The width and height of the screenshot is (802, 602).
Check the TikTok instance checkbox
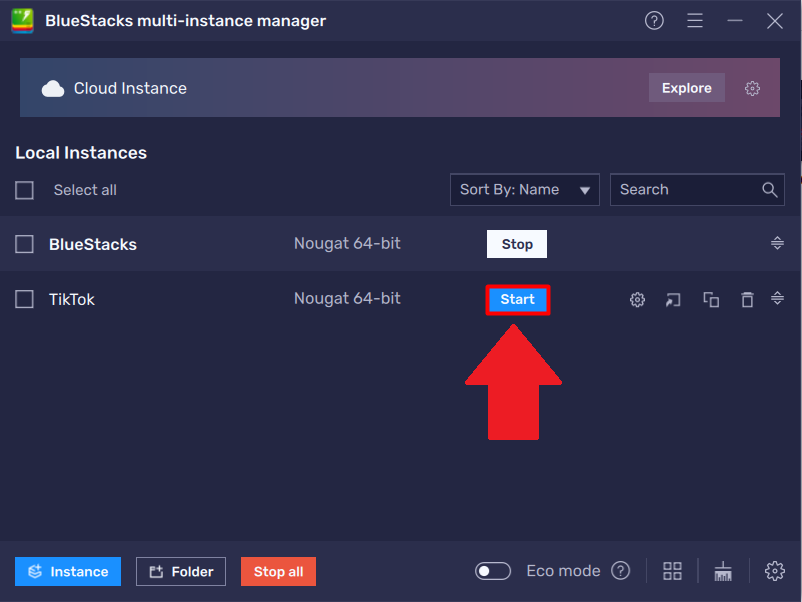[x=25, y=299]
